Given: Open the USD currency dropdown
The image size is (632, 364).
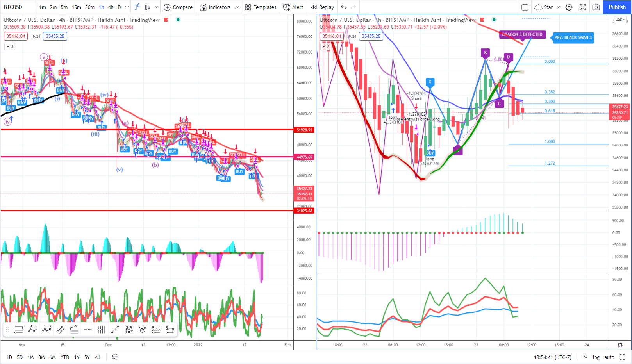Looking at the screenshot, I should tap(620, 20).
